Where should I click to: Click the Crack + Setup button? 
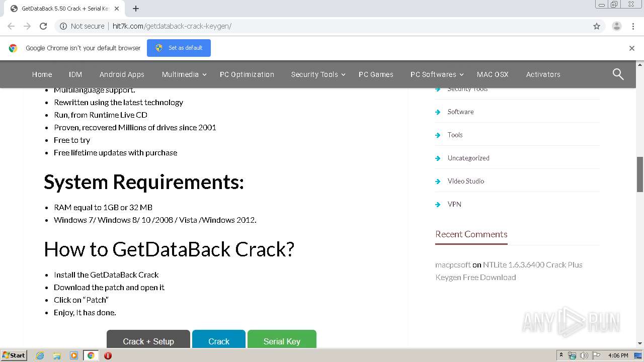click(x=148, y=339)
